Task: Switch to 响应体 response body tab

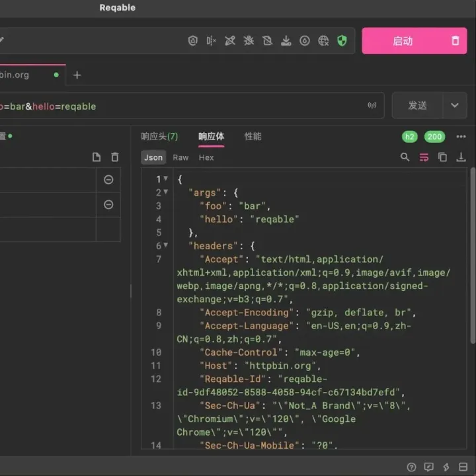Action: pyautogui.click(x=212, y=137)
